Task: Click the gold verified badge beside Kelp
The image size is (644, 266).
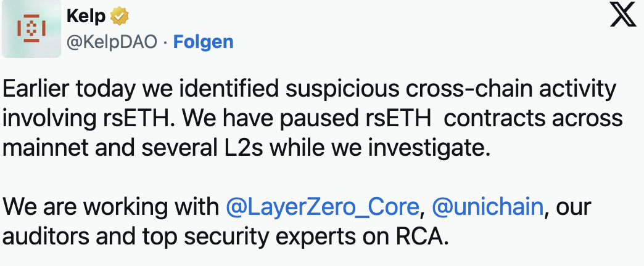Action: [120, 16]
